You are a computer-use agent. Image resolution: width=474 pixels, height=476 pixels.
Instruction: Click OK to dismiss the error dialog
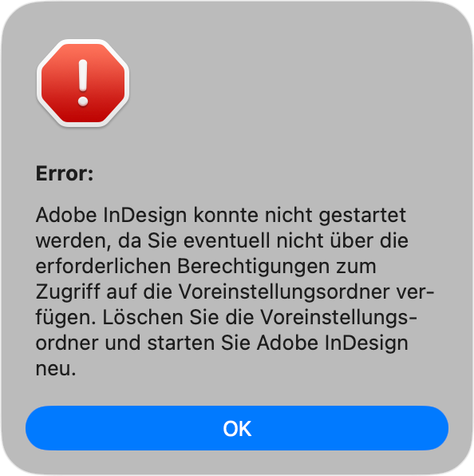click(237, 428)
